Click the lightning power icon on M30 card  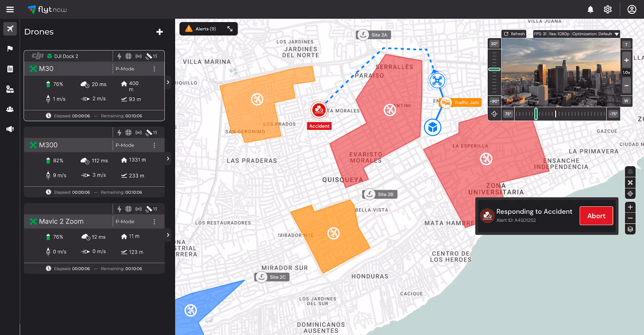pos(119,56)
